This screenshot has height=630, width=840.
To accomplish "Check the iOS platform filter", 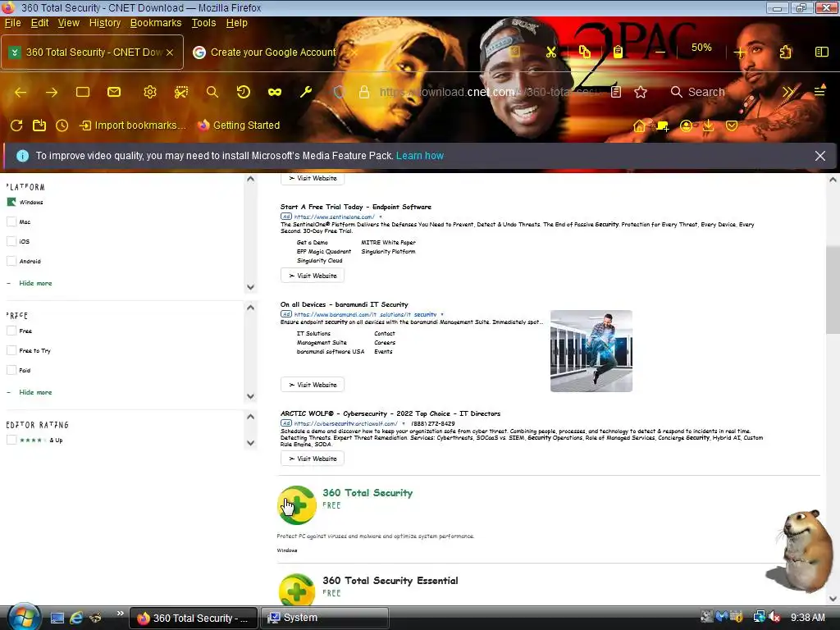I will pos(11,242).
